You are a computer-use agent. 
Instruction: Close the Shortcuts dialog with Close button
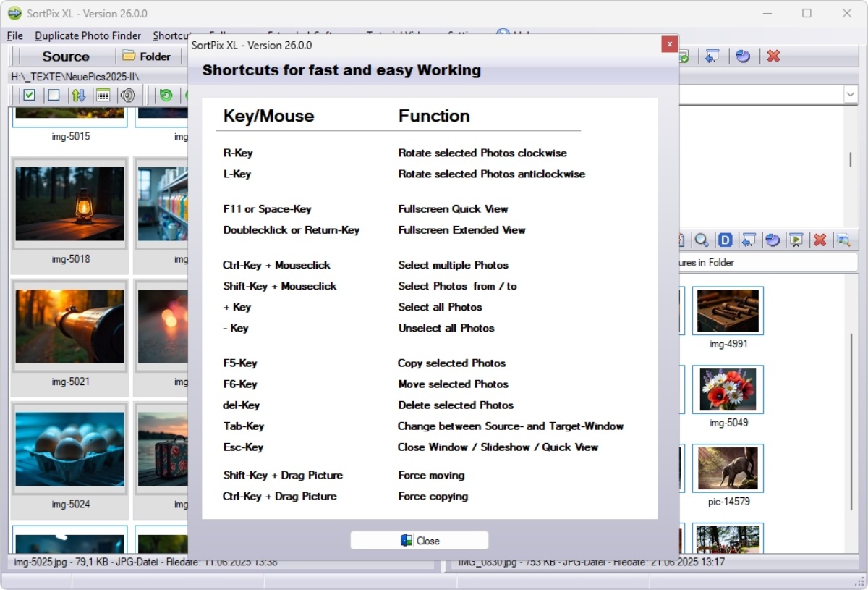(x=420, y=541)
